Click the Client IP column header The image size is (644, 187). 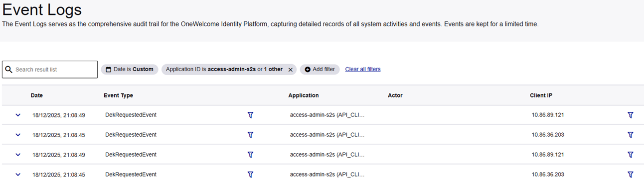click(x=541, y=95)
